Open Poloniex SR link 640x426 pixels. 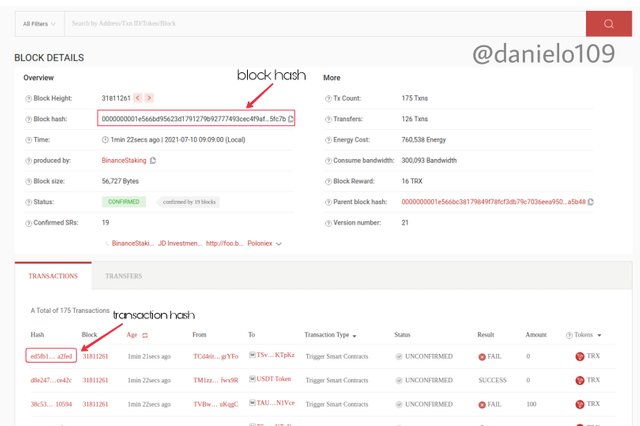[x=260, y=243]
